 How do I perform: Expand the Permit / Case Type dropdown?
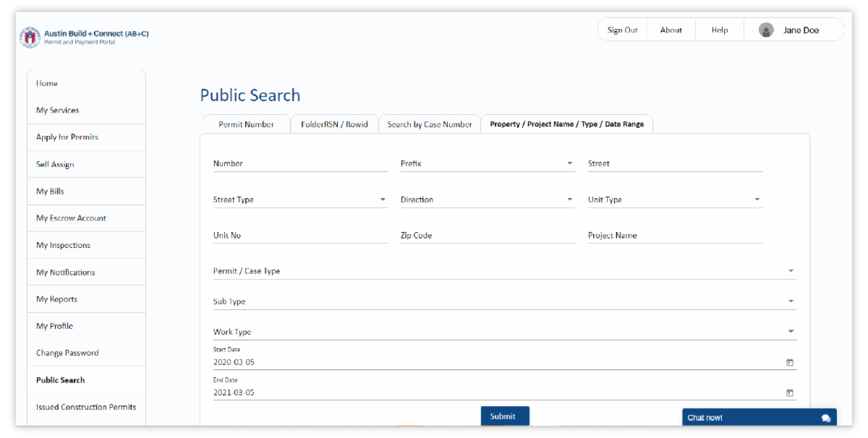[791, 270]
